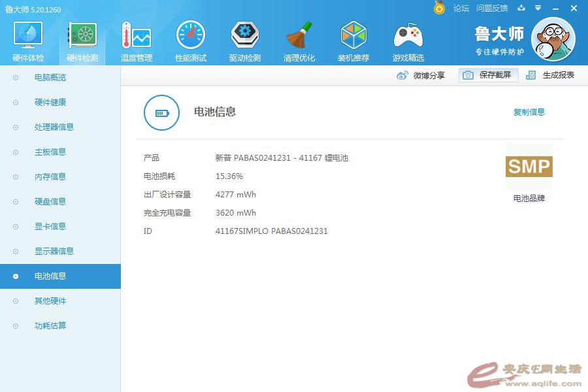
Task: Open the 硬件体检 hardware checkup icon
Action: 28,36
